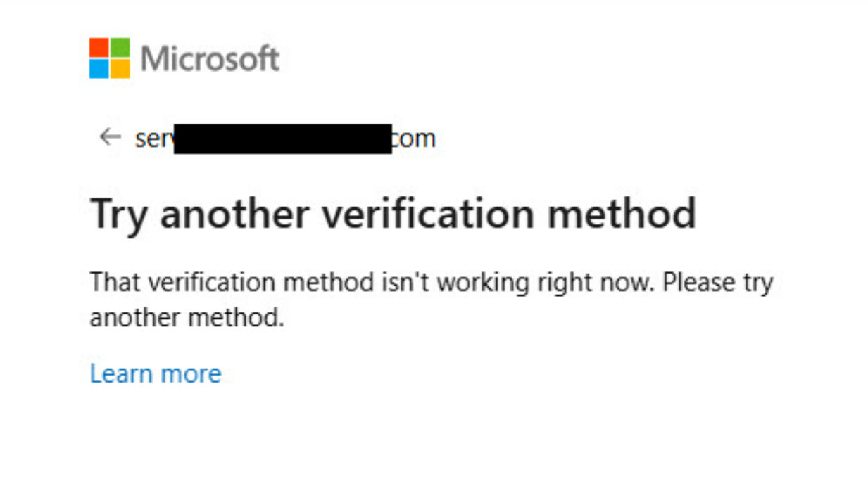
Task: Click the gray Microsoft wordmark text
Action: coord(210,58)
